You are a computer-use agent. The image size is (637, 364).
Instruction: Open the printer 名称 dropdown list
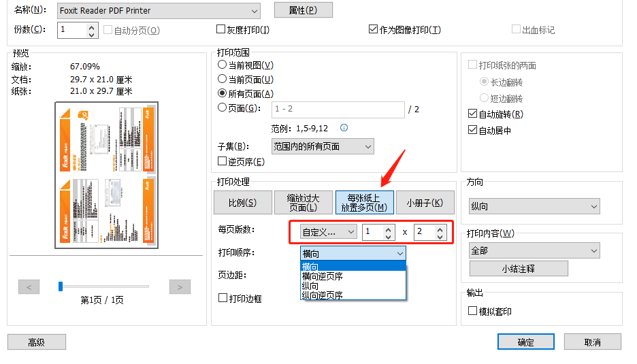(x=254, y=11)
